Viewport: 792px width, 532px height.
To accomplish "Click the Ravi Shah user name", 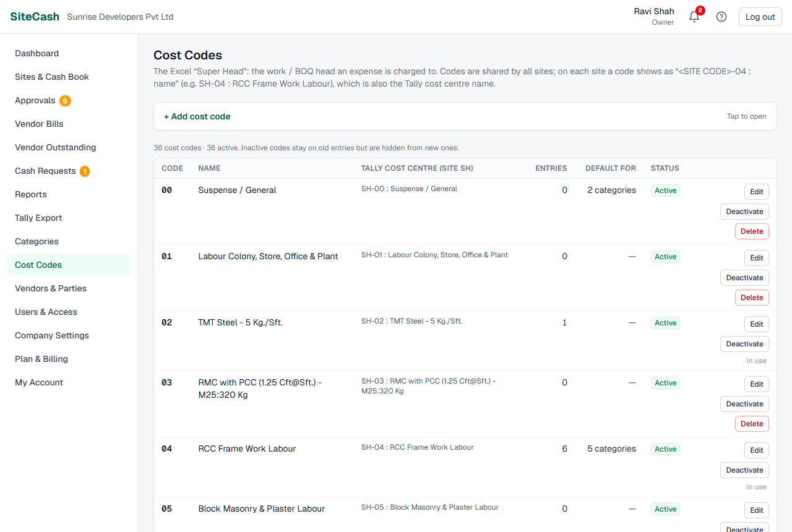I will pyautogui.click(x=654, y=11).
